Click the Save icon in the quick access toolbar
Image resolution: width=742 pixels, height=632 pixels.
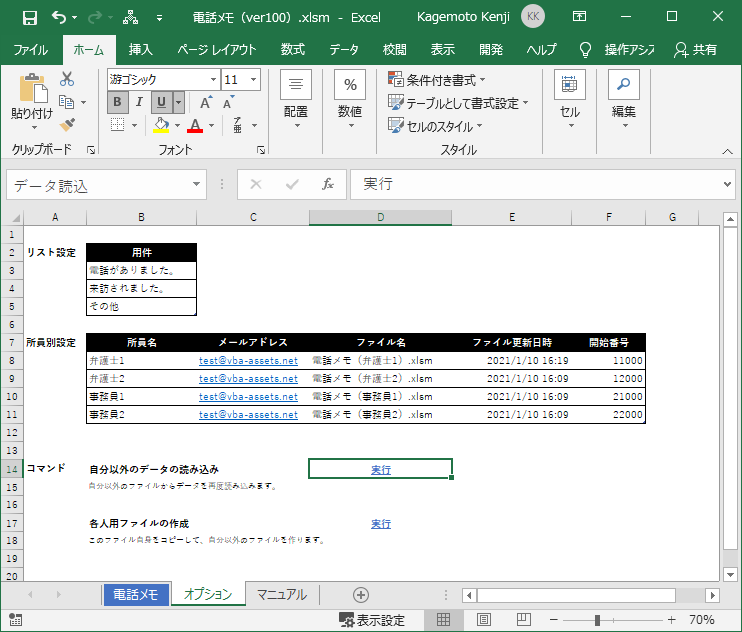tap(30, 18)
